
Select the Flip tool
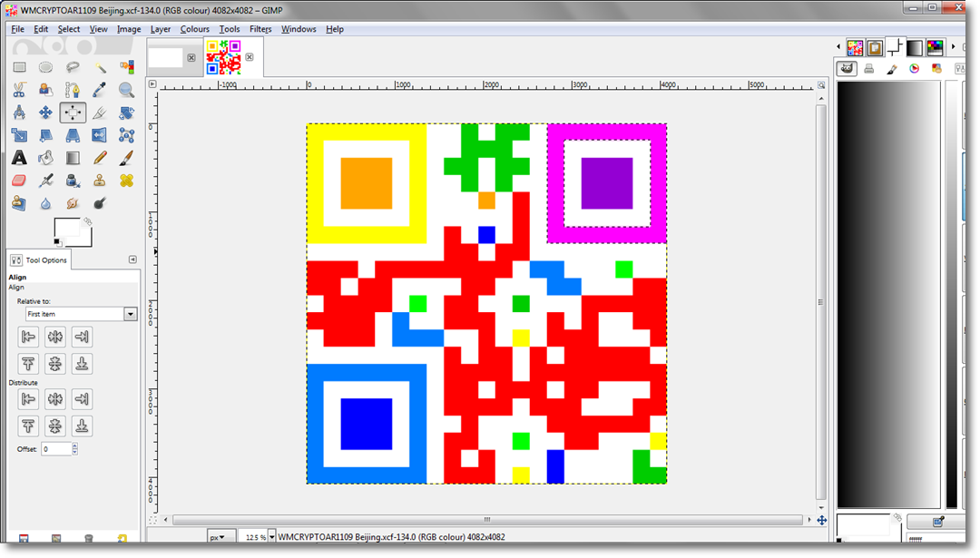(x=100, y=135)
